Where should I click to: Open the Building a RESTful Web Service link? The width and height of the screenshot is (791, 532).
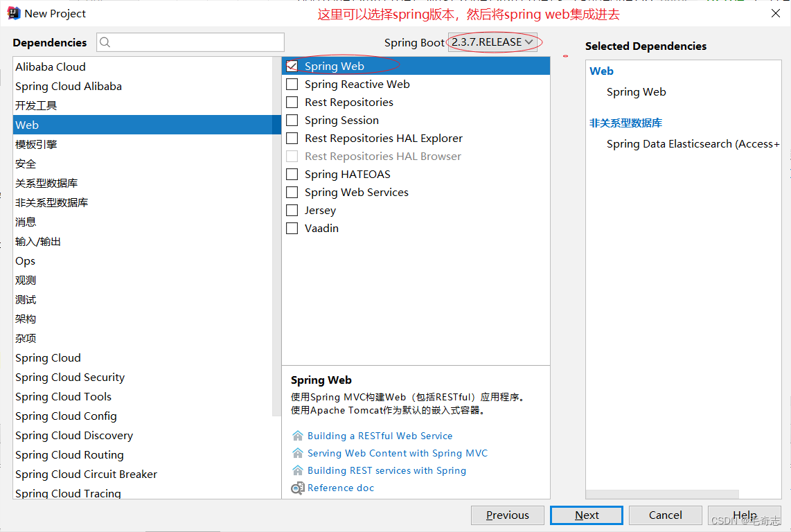point(380,436)
